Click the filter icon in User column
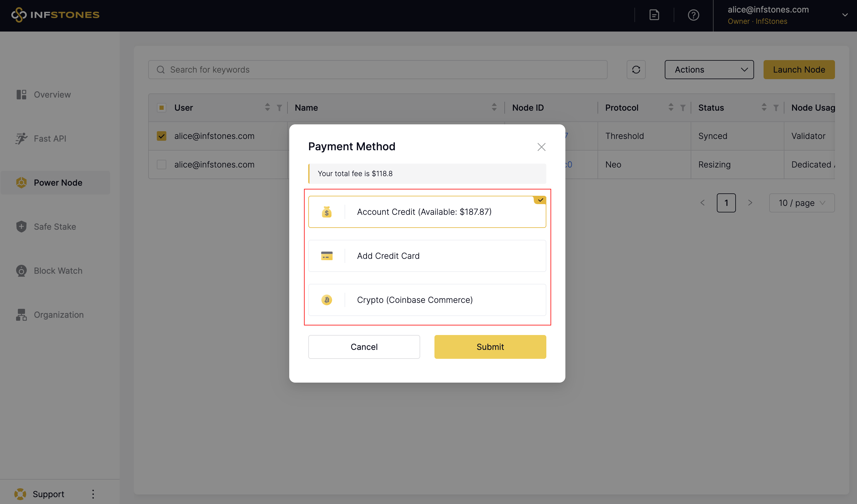Screen dimensions: 857x504 pyautogui.click(x=279, y=108)
